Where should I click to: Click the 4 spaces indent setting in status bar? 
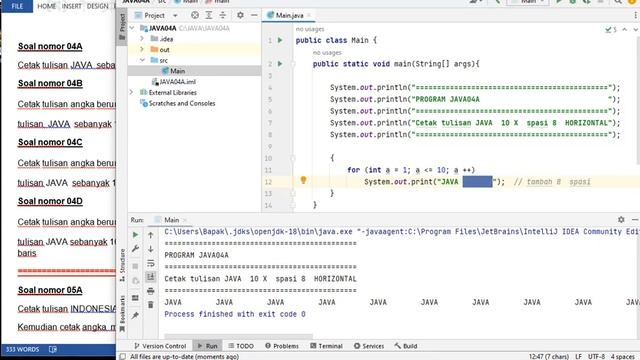coord(623,356)
